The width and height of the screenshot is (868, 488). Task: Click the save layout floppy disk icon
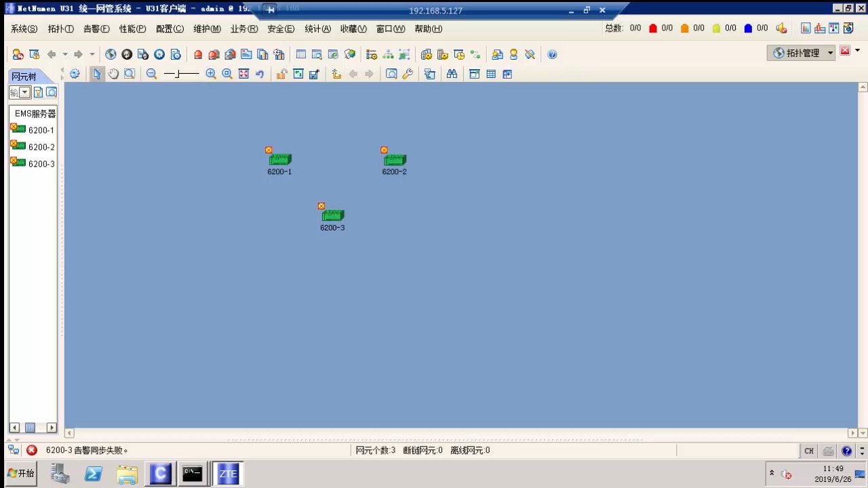pos(314,74)
